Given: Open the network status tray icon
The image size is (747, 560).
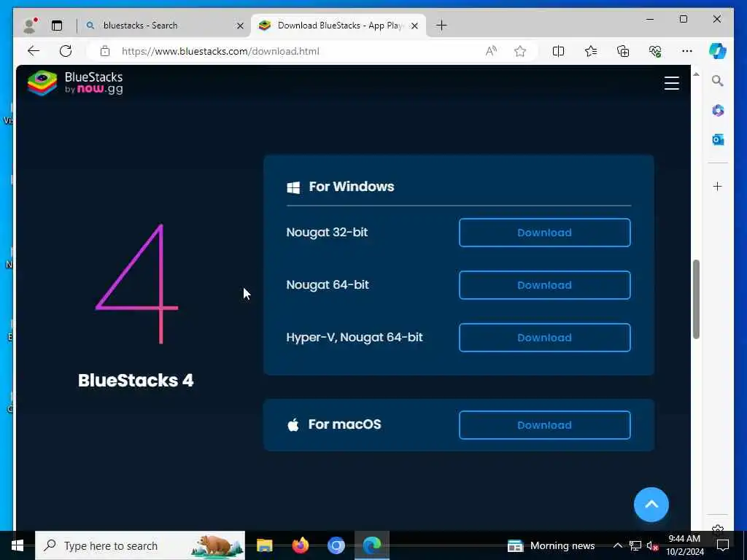Looking at the screenshot, I should (x=635, y=545).
